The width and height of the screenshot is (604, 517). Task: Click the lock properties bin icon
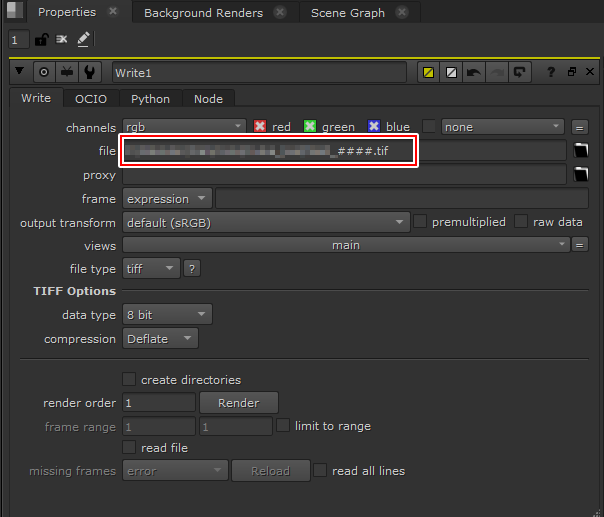click(41, 40)
